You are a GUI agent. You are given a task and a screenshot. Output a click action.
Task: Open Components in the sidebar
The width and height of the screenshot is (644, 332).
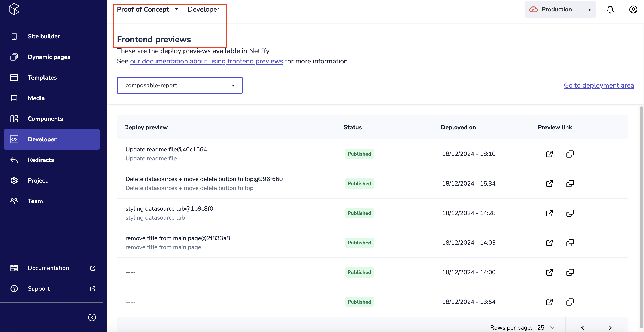(45, 119)
